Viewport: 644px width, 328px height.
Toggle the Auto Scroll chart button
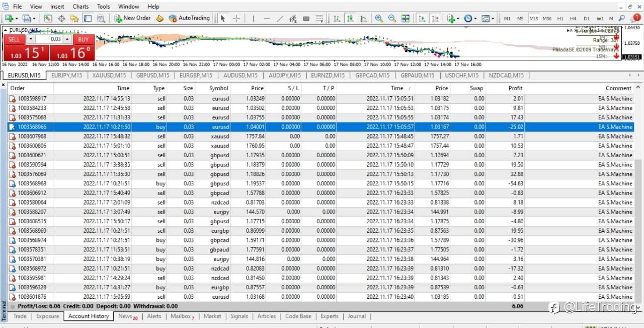(422, 19)
